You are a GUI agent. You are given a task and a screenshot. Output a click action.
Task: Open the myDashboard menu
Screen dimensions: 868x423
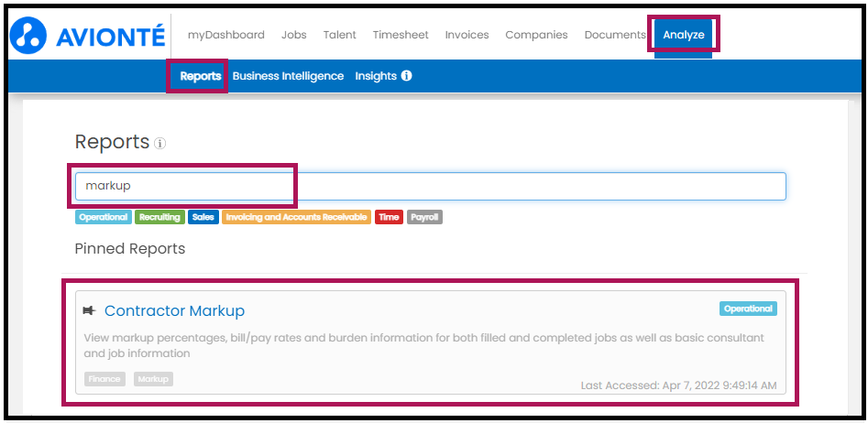[x=225, y=35]
